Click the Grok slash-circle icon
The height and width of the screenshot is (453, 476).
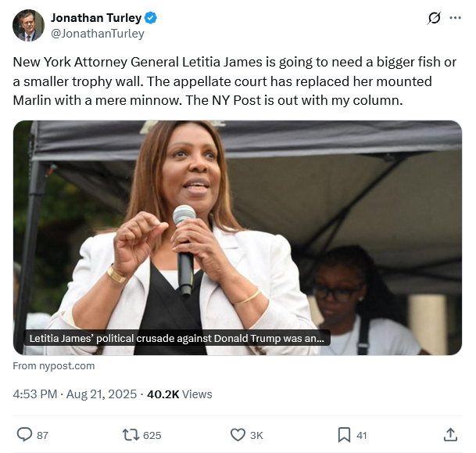click(x=434, y=18)
